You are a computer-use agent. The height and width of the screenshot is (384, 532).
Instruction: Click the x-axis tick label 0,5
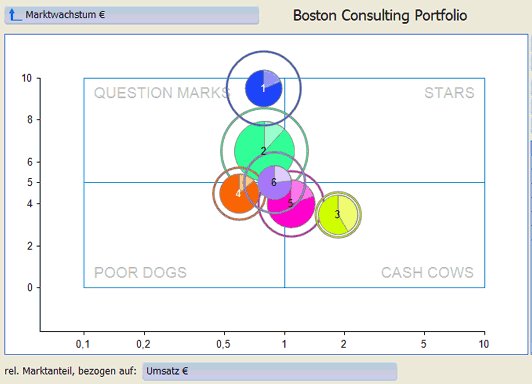223,344
